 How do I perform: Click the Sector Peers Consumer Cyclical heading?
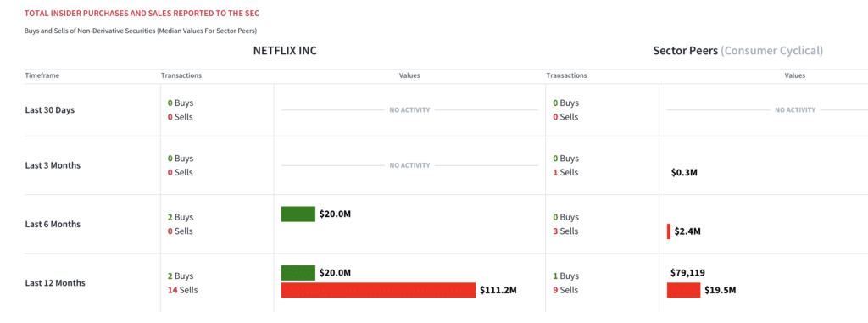point(738,50)
